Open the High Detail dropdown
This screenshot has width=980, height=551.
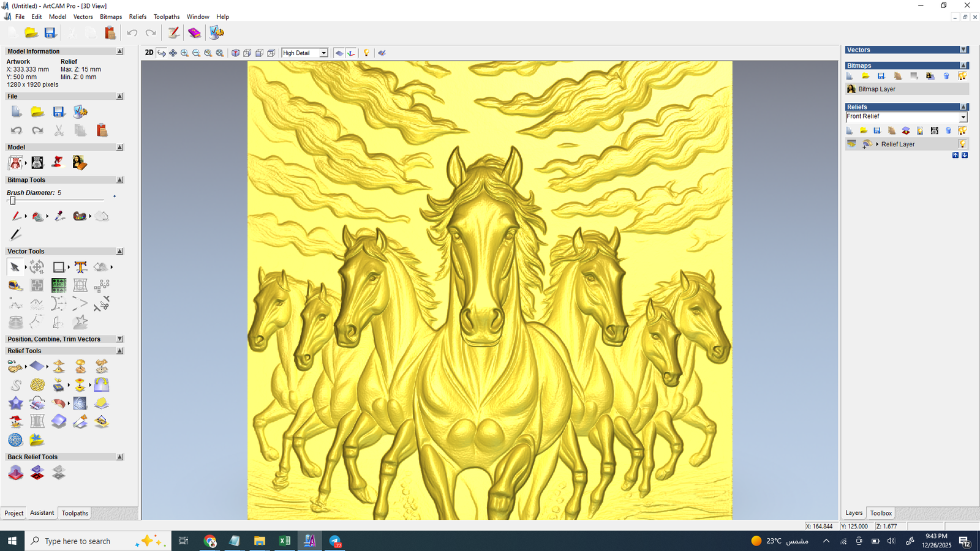[323, 53]
